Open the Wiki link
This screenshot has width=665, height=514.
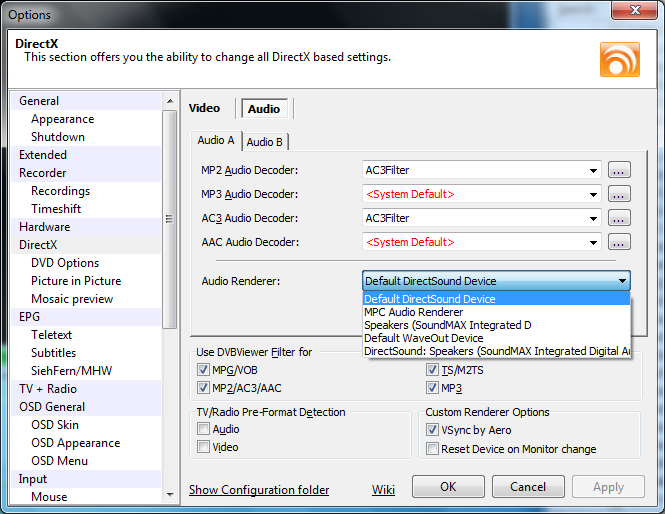[x=383, y=490]
